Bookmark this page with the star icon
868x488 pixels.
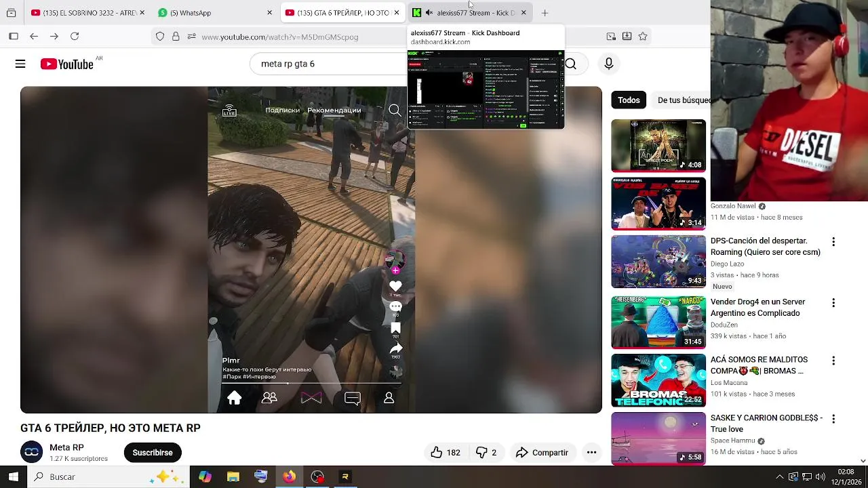pos(643,37)
